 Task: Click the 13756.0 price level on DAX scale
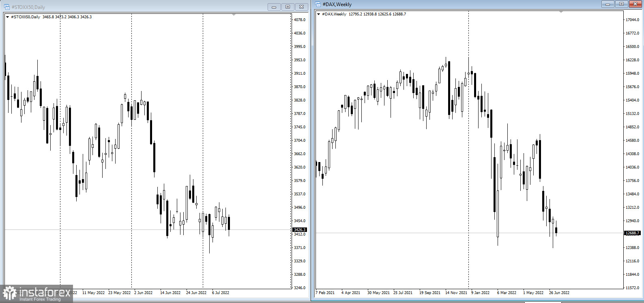pos(632,181)
